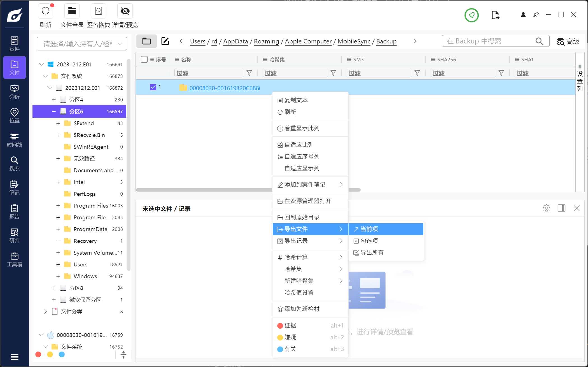This screenshot has height=367, width=588.
Task: Open the Toolbox (工具箱) sidebar section
Action: [x=15, y=259]
